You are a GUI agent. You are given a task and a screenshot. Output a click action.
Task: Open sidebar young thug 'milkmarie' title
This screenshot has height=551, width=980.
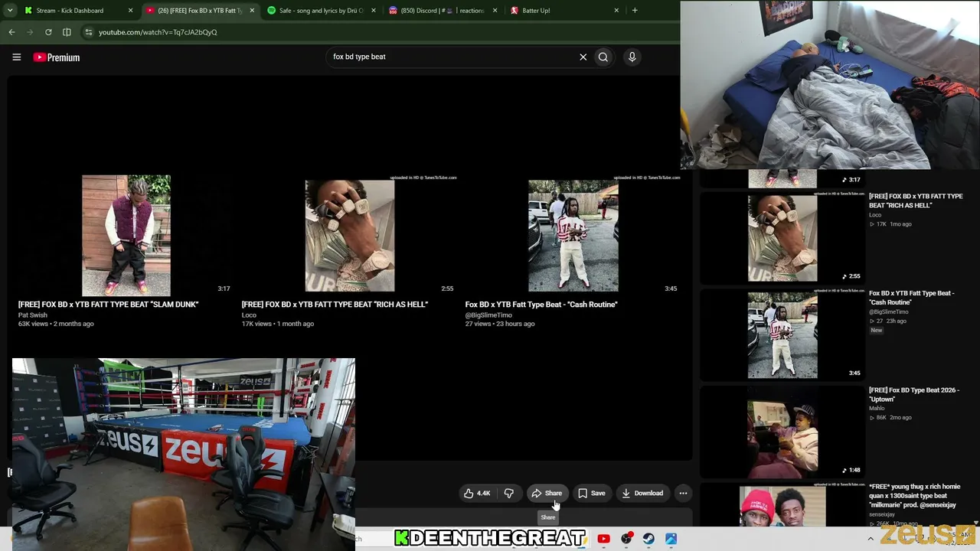[x=914, y=496]
